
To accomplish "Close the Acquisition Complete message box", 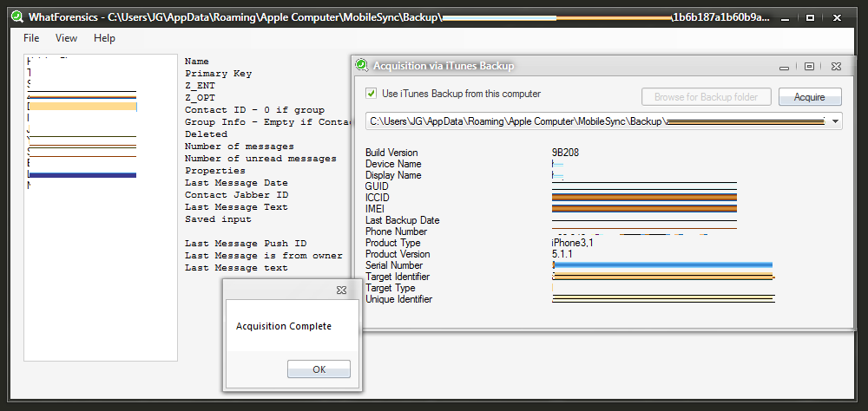I will click(341, 290).
